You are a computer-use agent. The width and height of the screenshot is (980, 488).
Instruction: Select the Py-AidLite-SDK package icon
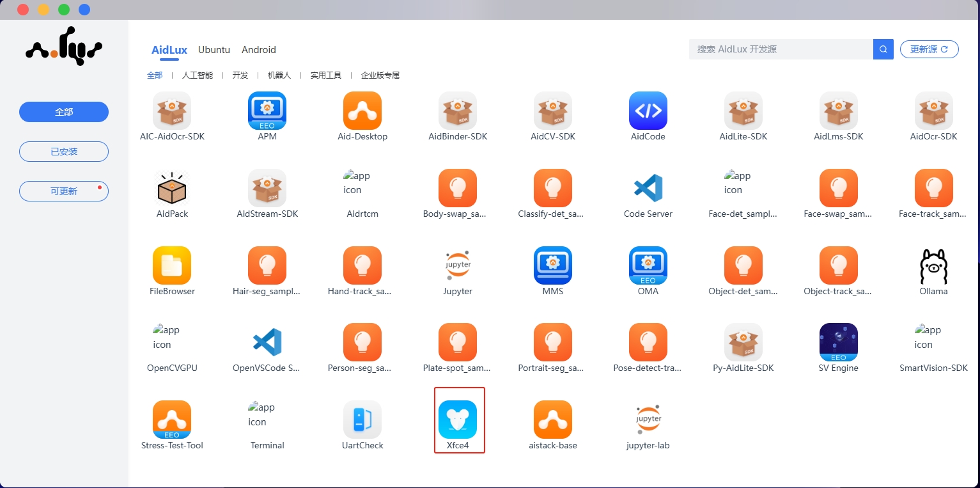point(743,342)
